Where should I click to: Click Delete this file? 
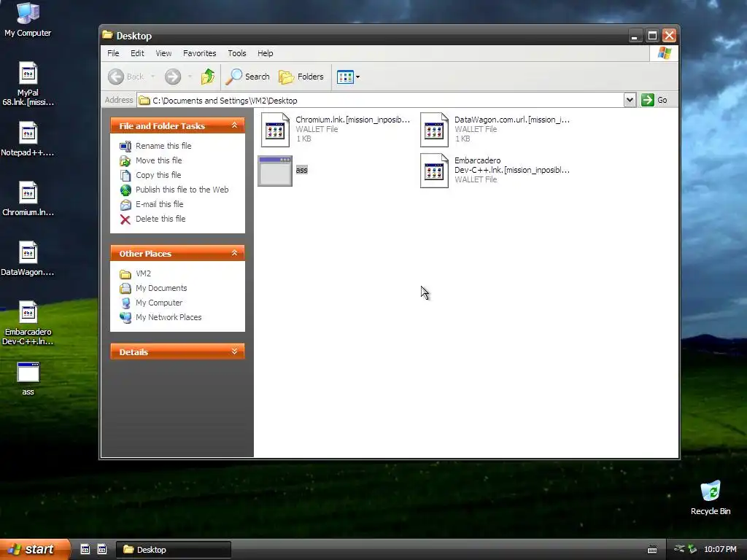coord(160,219)
